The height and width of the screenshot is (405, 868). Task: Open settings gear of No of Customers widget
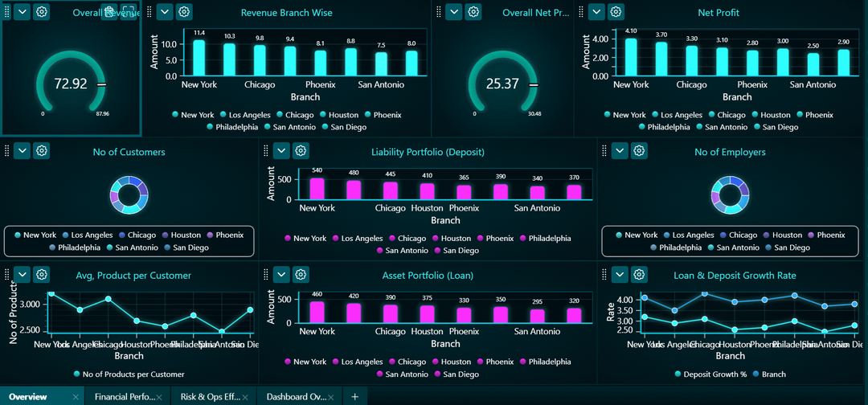pyautogui.click(x=41, y=150)
